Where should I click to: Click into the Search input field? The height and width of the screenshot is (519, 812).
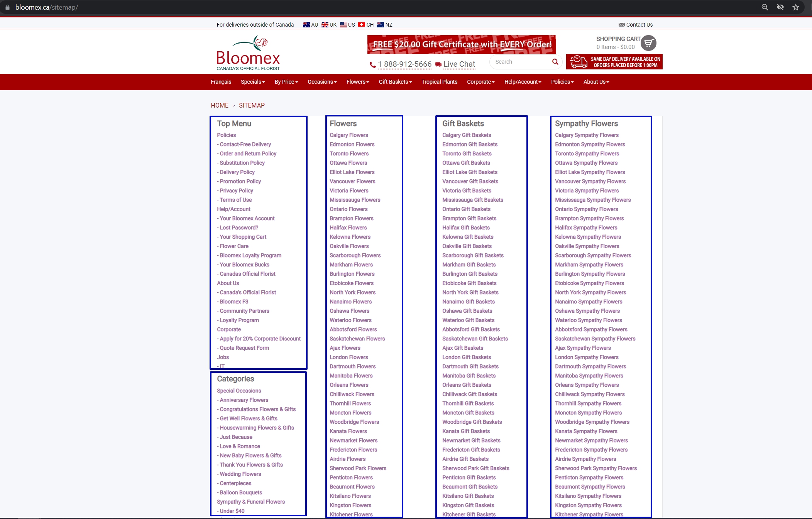(522, 62)
